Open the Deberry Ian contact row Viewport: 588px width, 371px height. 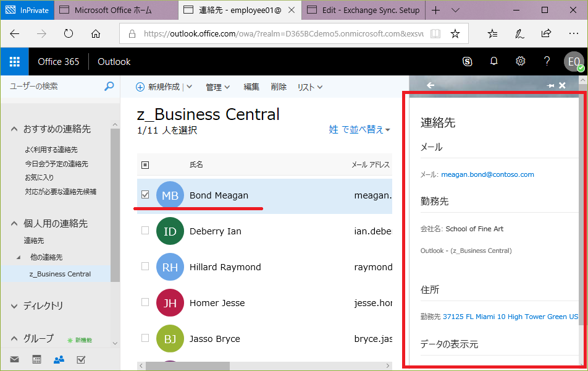point(264,231)
